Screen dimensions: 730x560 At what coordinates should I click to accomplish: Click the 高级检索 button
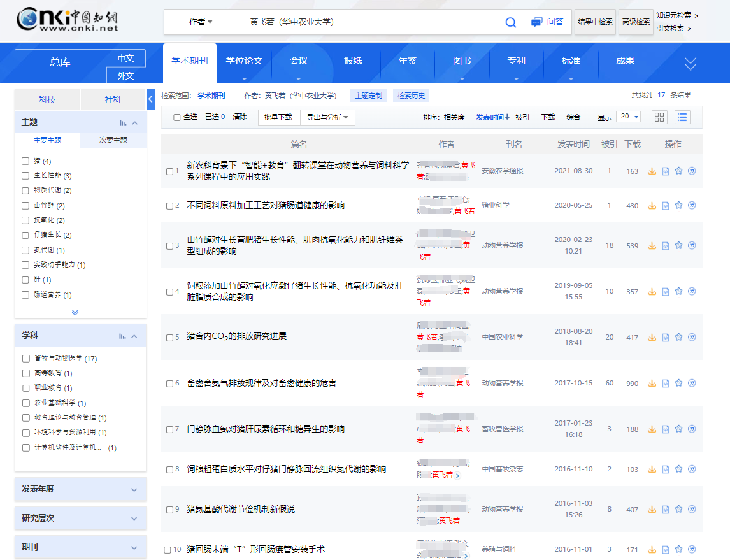(x=636, y=22)
